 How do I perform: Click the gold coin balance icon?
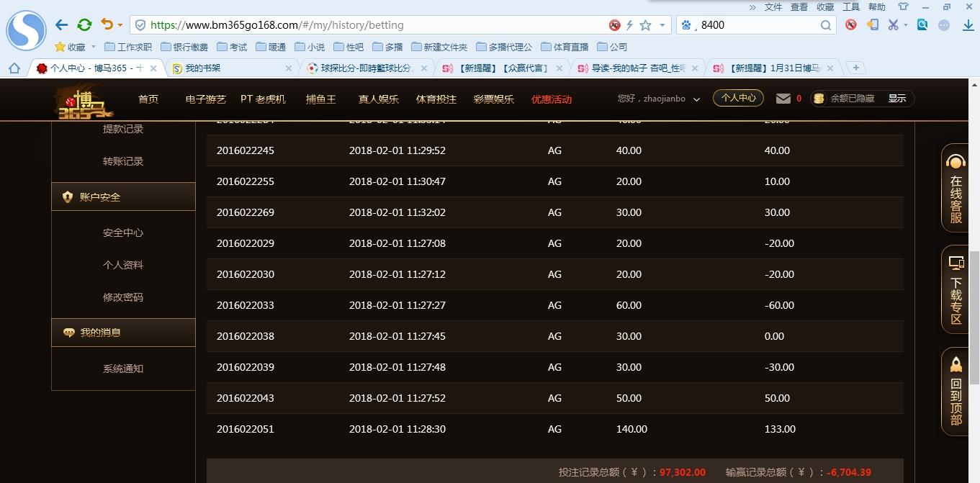818,99
